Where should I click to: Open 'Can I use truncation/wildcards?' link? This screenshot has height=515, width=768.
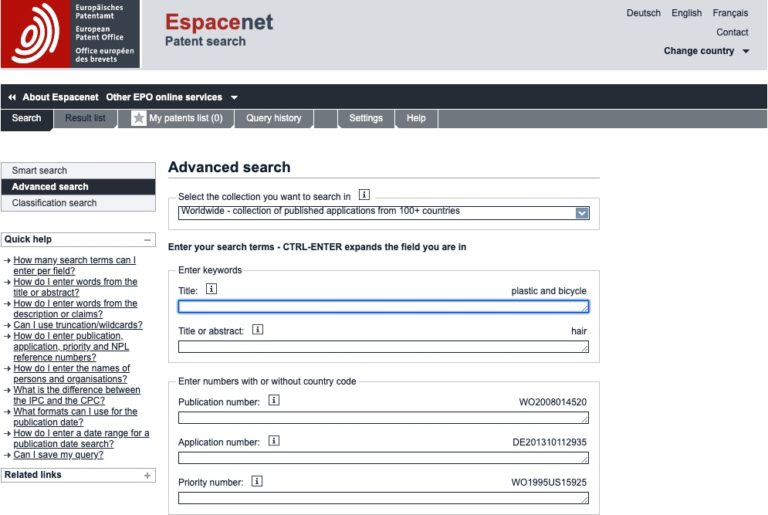[x=78, y=325]
